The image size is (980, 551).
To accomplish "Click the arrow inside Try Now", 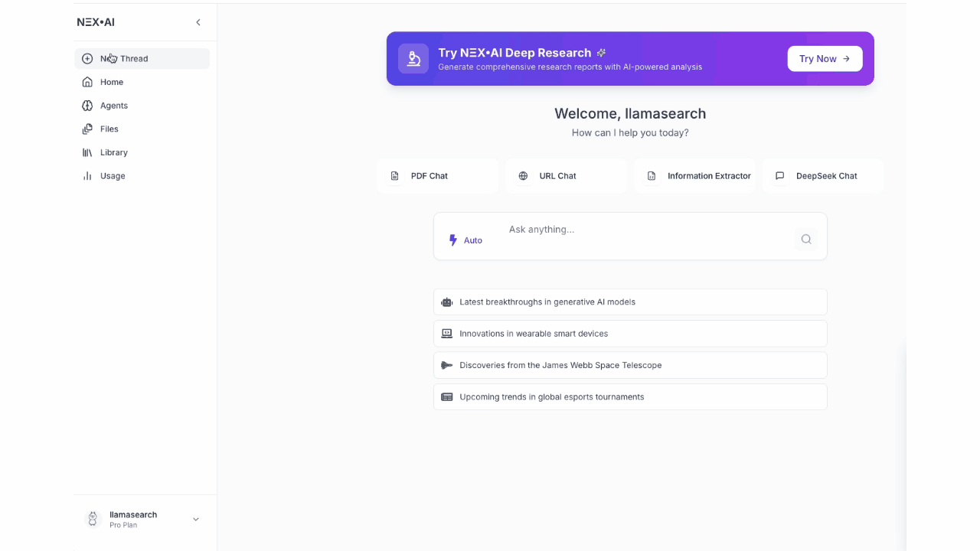I will pos(846,59).
